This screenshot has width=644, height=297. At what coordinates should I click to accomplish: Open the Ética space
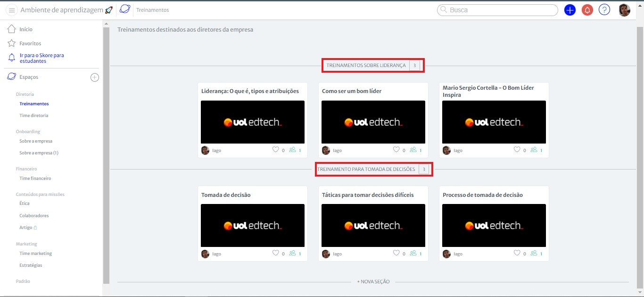tap(25, 204)
